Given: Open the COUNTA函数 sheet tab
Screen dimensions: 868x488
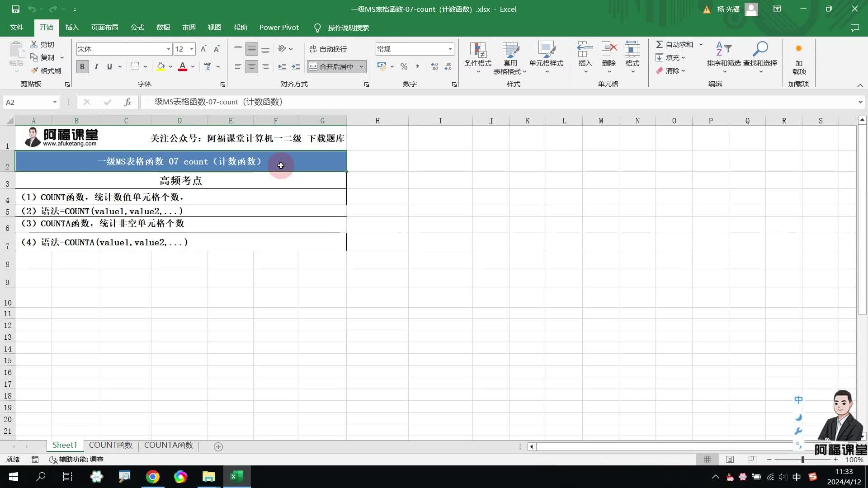Looking at the screenshot, I should pyautogui.click(x=169, y=446).
